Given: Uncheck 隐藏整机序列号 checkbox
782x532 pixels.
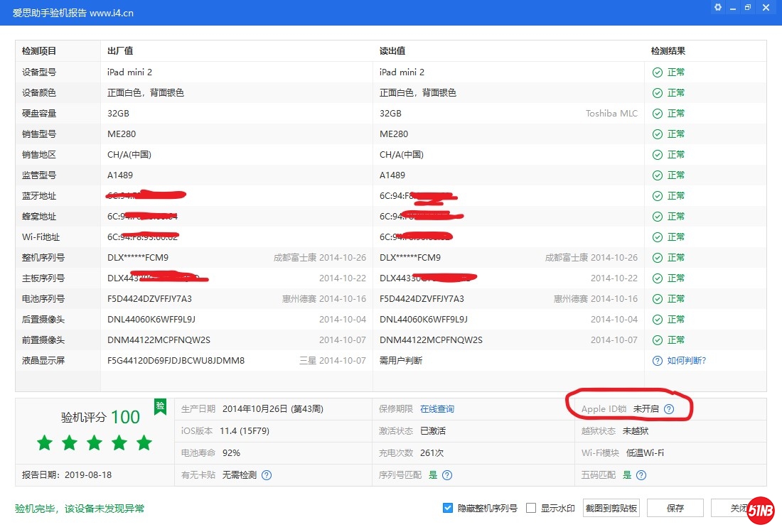Looking at the screenshot, I should tap(448, 508).
